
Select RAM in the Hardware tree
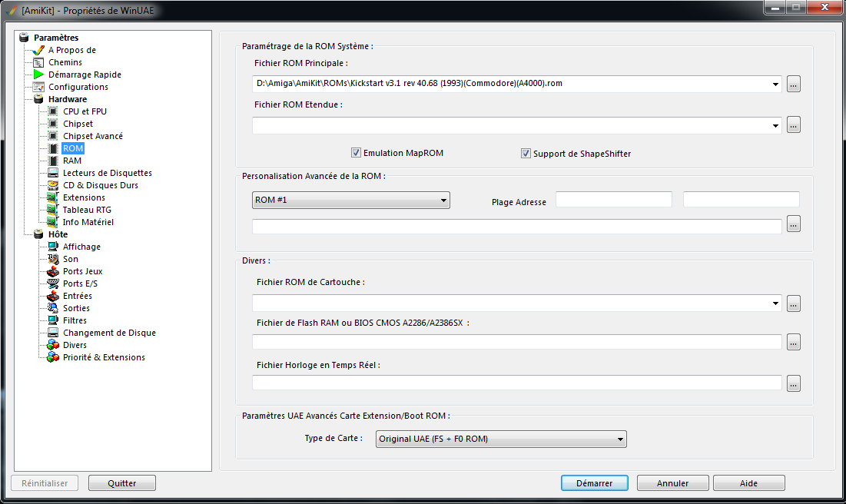click(72, 161)
